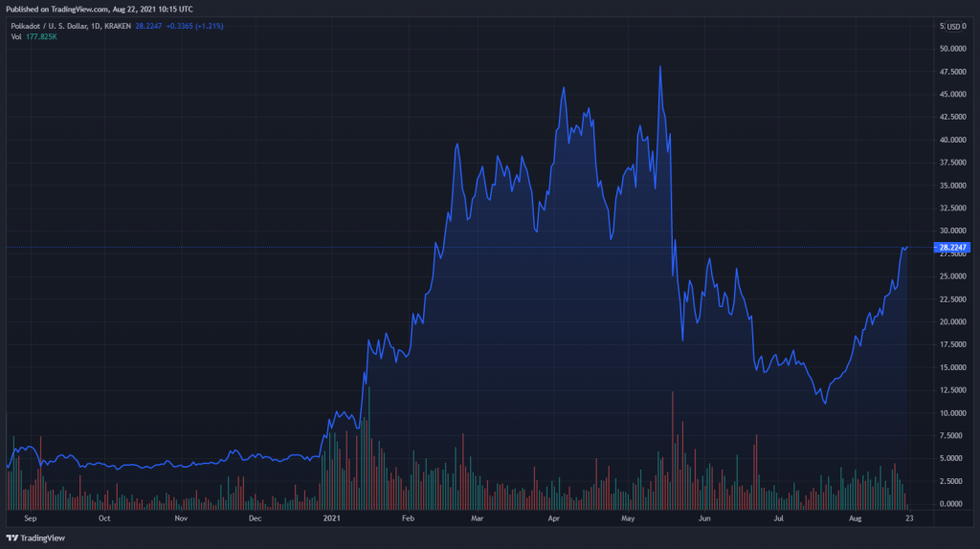
Task: Select the May label on time axis
Action: point(628,518)
